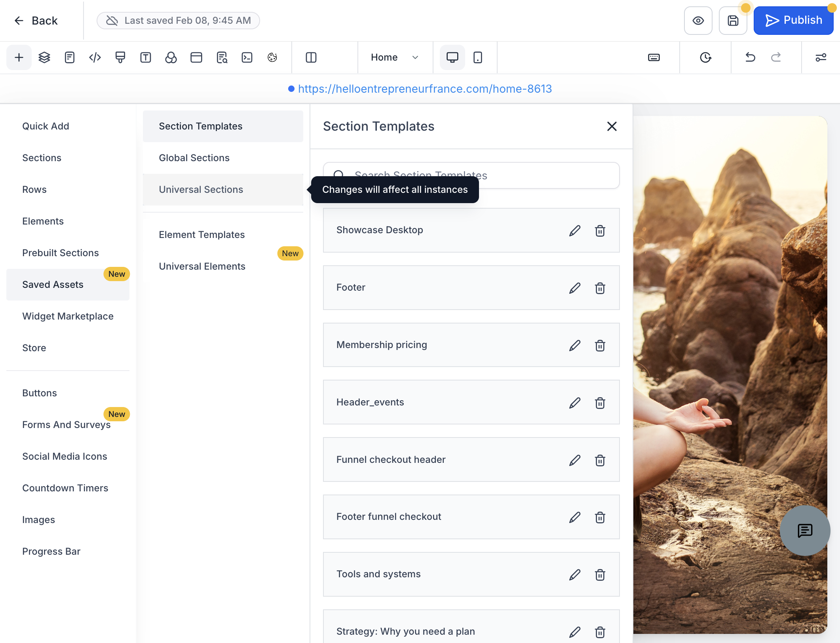Open Element Templates
Viewport: 840px width, 643px height.
tap(223, 235)
